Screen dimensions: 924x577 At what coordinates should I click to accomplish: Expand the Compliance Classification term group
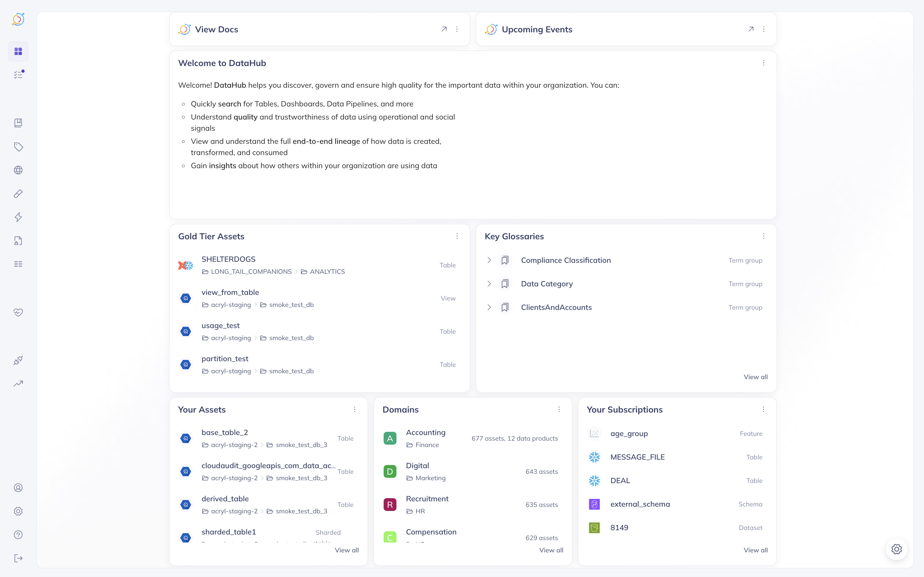[489, 260]
